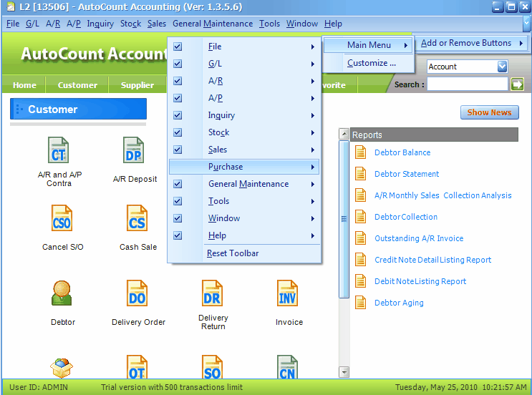Open the Outstanding A/R Invoice link
Screen dimensions: 532x395
(419, 238)
